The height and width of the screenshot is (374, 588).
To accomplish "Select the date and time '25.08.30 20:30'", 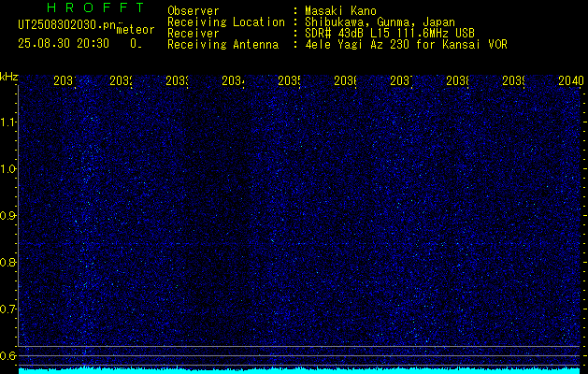I will (x=64, y=44).
